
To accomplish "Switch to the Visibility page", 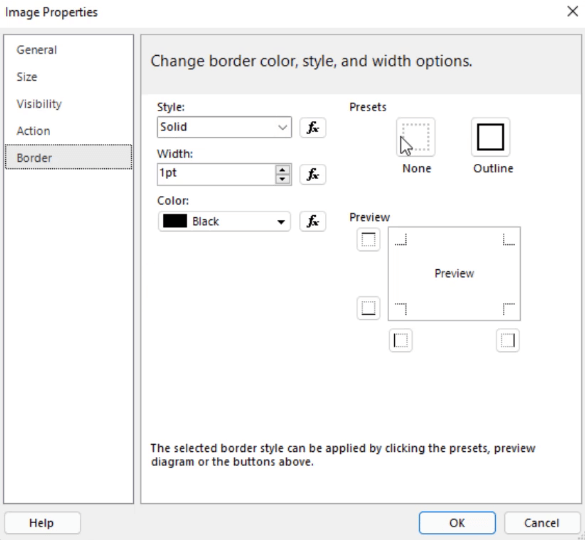I will (x=39, y=104).
